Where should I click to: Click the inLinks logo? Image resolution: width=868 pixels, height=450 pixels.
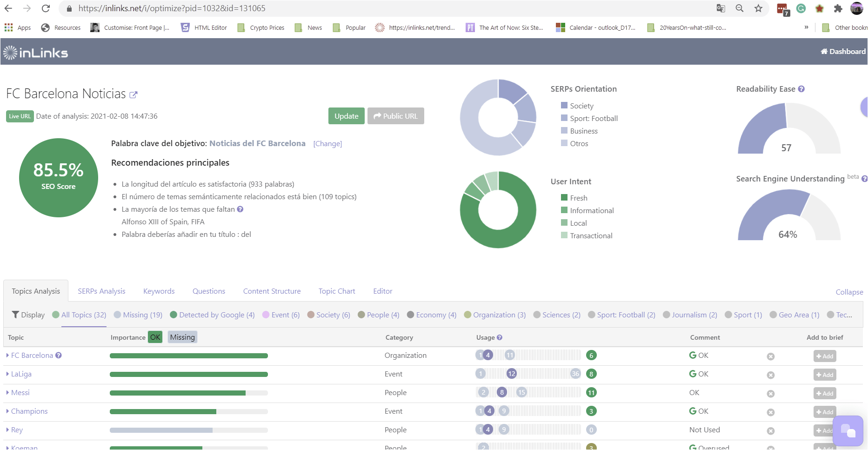35,53
